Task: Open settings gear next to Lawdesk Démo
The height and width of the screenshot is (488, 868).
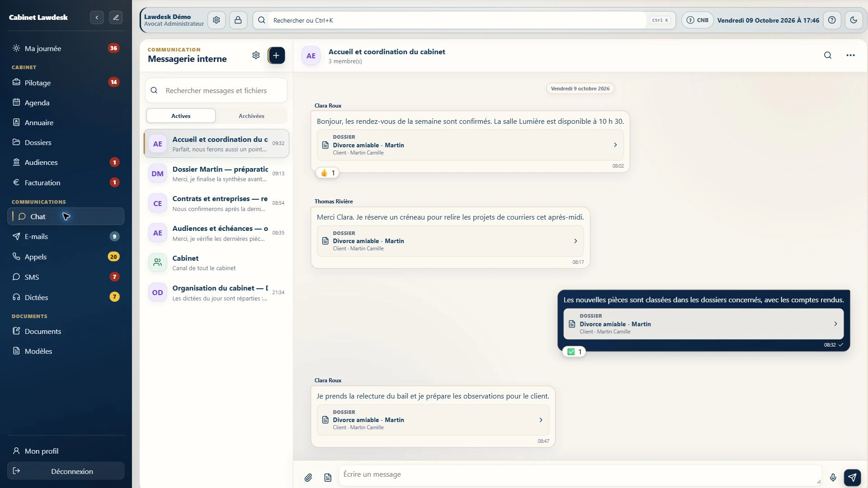Action: pyautogui.click(x=217, y=20)
